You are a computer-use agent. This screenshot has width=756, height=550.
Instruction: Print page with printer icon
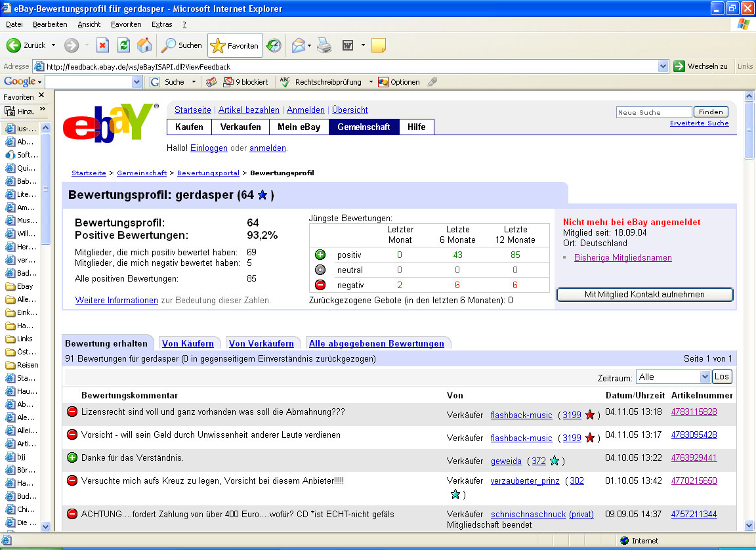[324, 45]
